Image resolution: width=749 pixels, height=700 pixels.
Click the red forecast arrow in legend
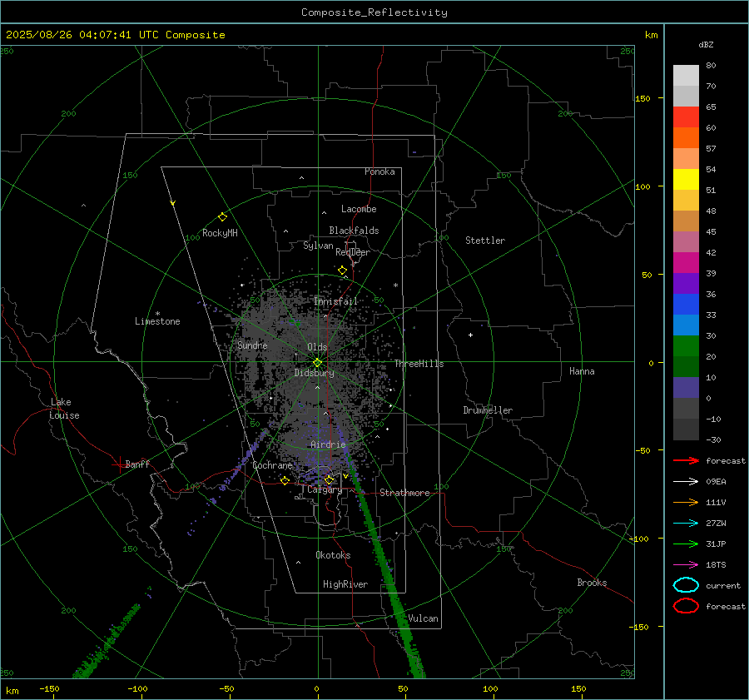(686, 460)
